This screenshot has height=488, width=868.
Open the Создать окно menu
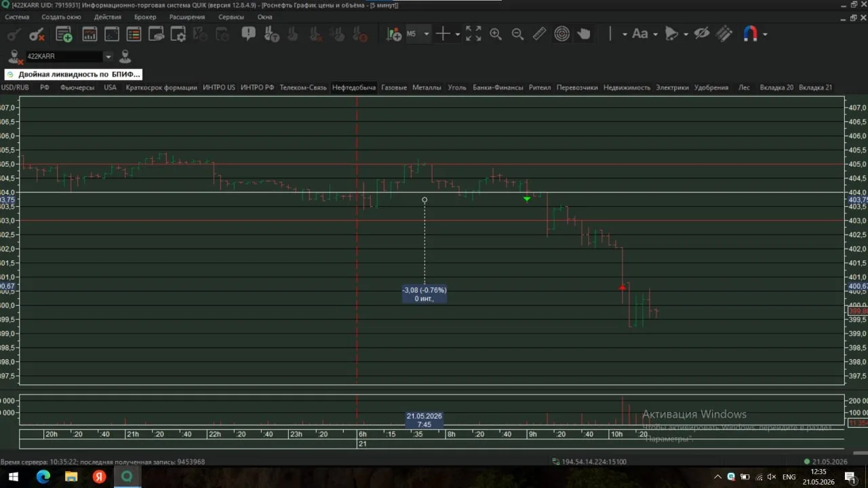tap(61, 17)
